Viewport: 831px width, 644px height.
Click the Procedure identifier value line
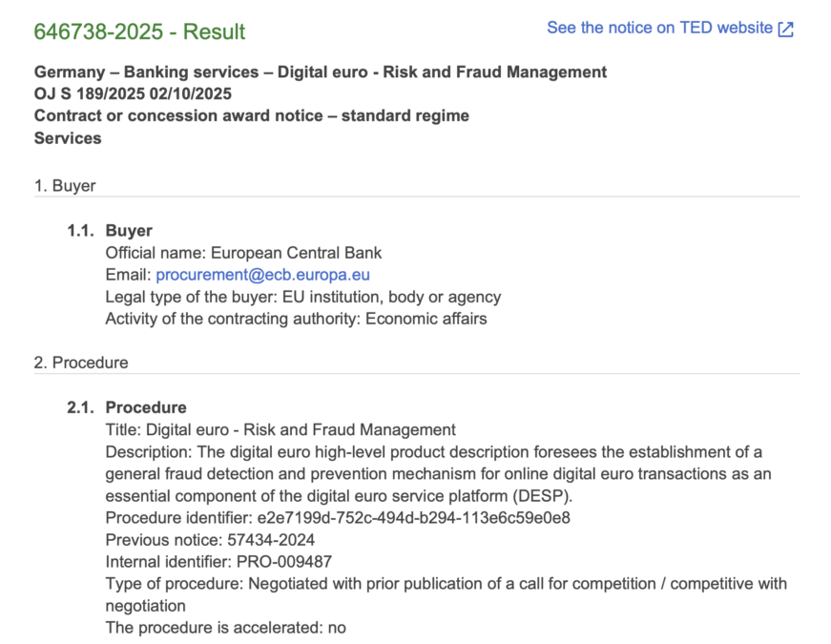click(338, 517)
